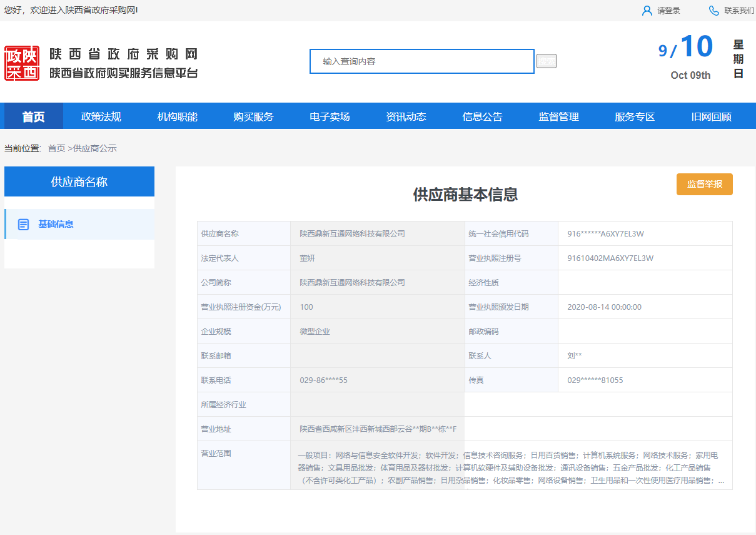Click the document icon beside 基础信息
The width and height of the screenshot is (756, 535).
point(24,224)
